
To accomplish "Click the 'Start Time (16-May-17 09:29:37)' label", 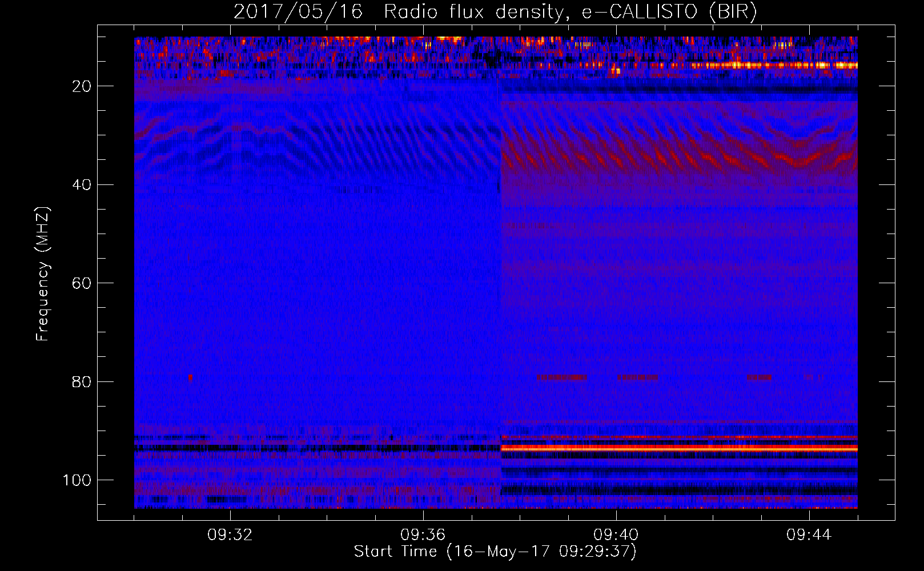I will click(495, 552).
